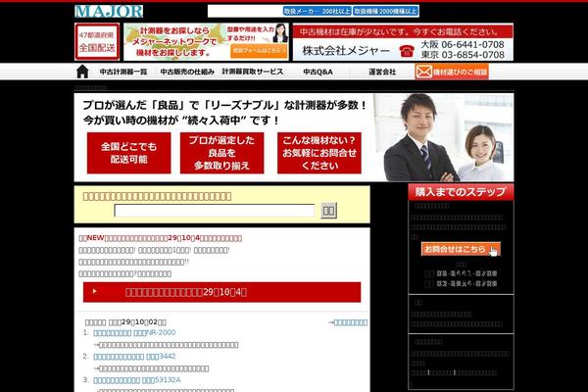
Task: Click the 大阪 06-6441-0708 phone number
Action: point(463,45)
